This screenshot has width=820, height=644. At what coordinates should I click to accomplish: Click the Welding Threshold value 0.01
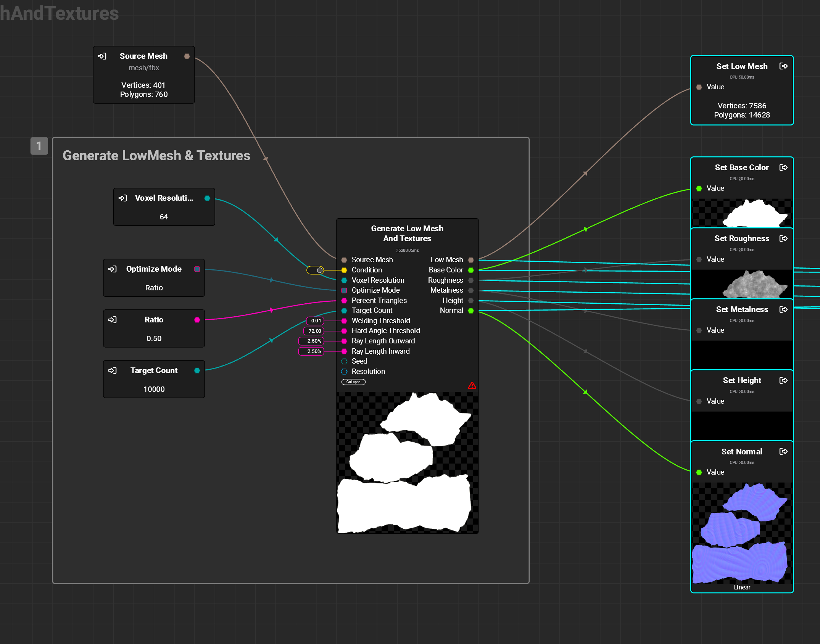pos(316,321)
